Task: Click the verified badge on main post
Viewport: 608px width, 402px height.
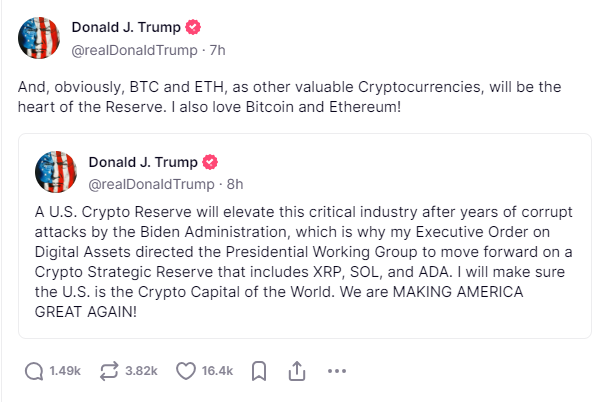Action: (193, 28)
